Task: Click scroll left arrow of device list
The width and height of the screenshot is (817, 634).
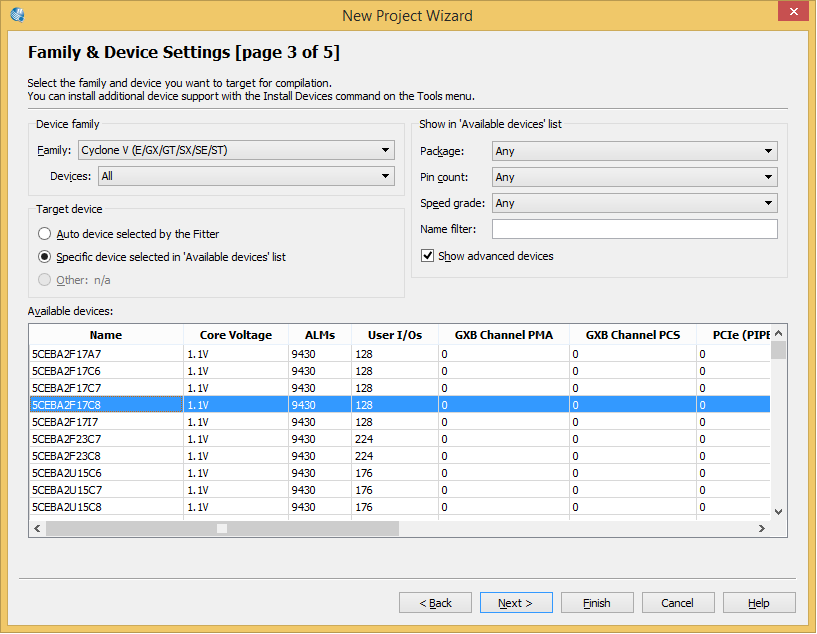Action: click(x=37, y=528)
